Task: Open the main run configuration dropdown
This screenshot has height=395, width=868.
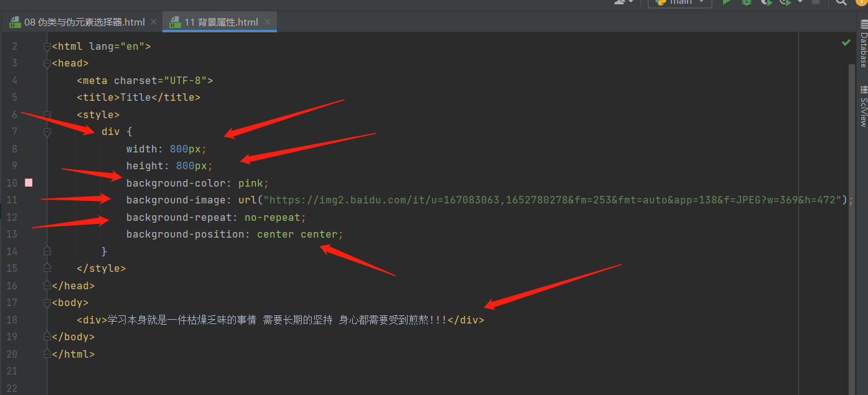Action: (680, 2)
